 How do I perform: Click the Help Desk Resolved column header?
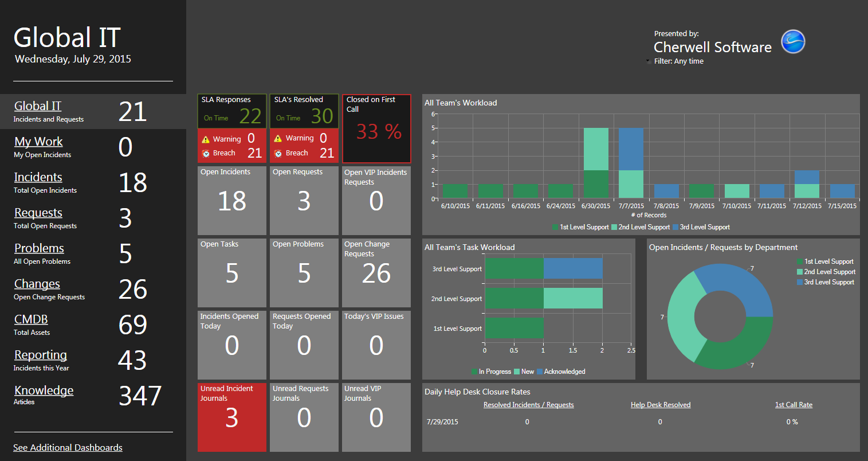[x=661, y=405]
